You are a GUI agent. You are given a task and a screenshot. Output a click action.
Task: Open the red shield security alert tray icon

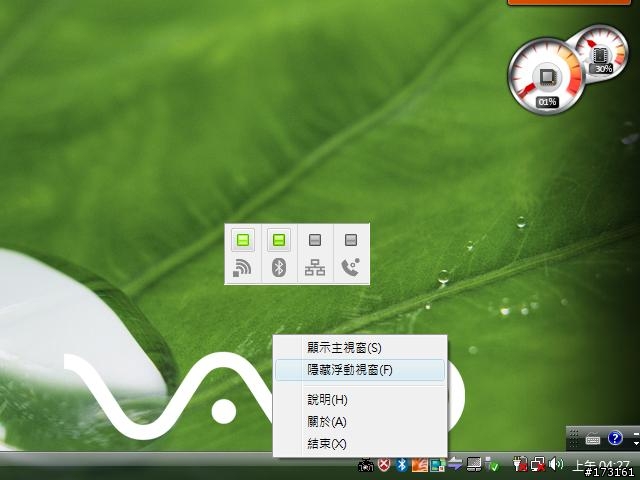pyautogui.click(x=384, y=464)
